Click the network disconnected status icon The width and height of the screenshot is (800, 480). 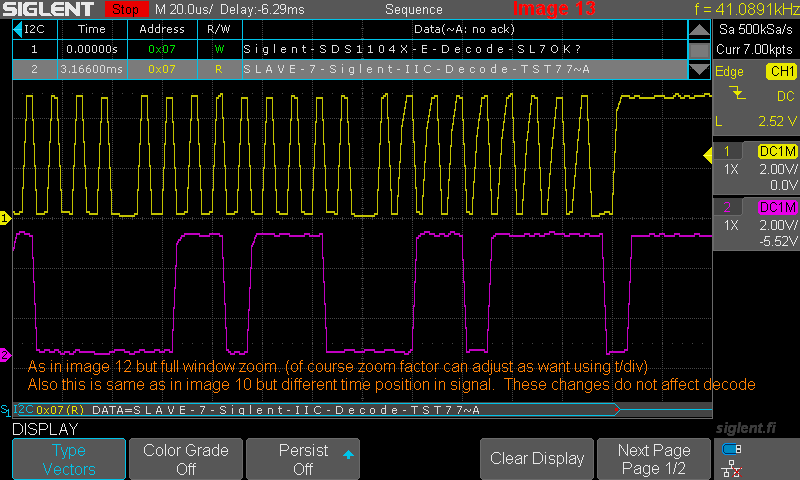[x=732, y=468]
